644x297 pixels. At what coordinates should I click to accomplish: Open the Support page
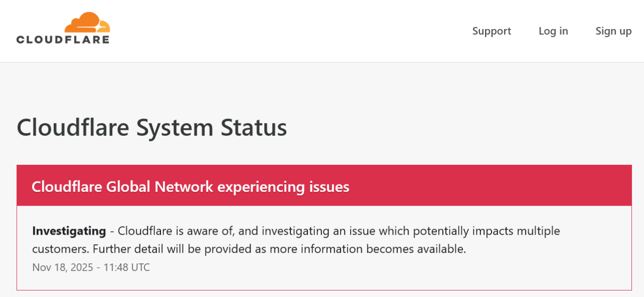492,31
